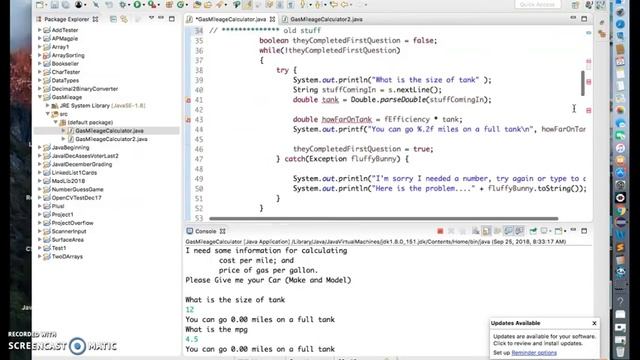Click console input value '4.5'

[191, 339]
